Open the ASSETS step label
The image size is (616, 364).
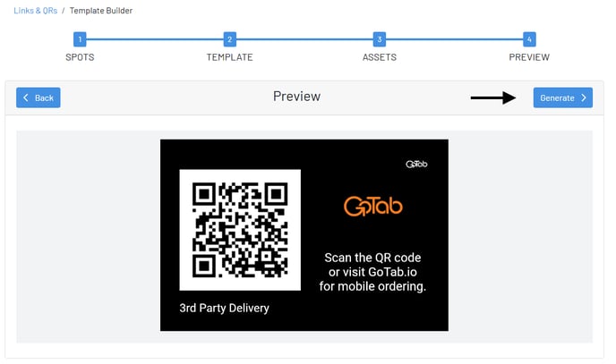coord(380,57)
